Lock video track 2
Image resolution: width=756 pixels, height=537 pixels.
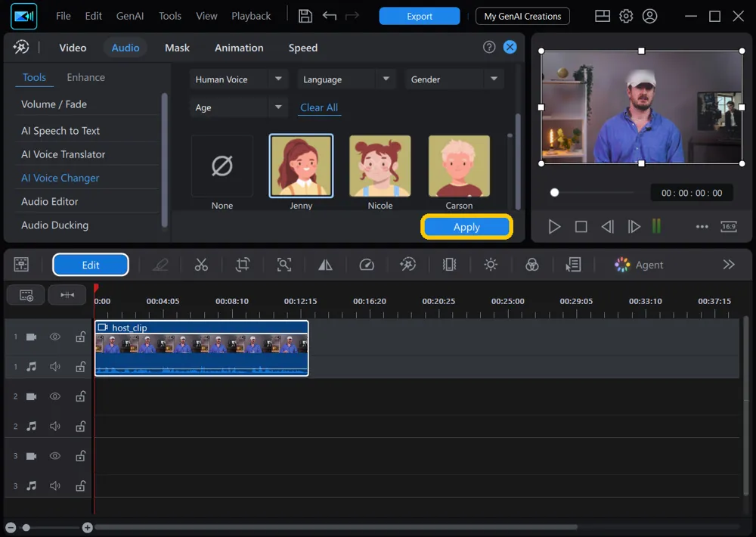point(81,396)
